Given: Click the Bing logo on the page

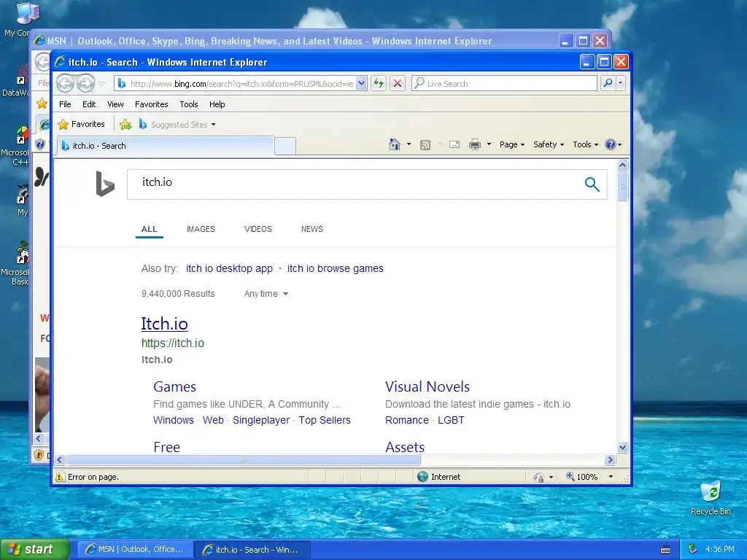Looking at the screenshot, I should click(x=105, y=184).
